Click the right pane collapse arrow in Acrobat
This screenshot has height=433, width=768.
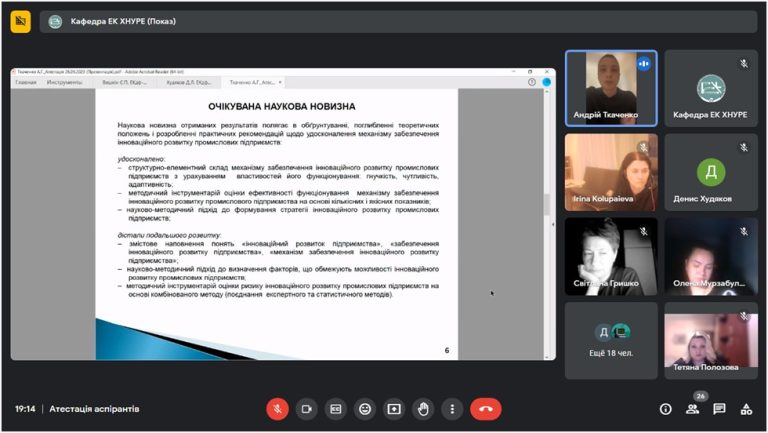(x=553, y=224)
